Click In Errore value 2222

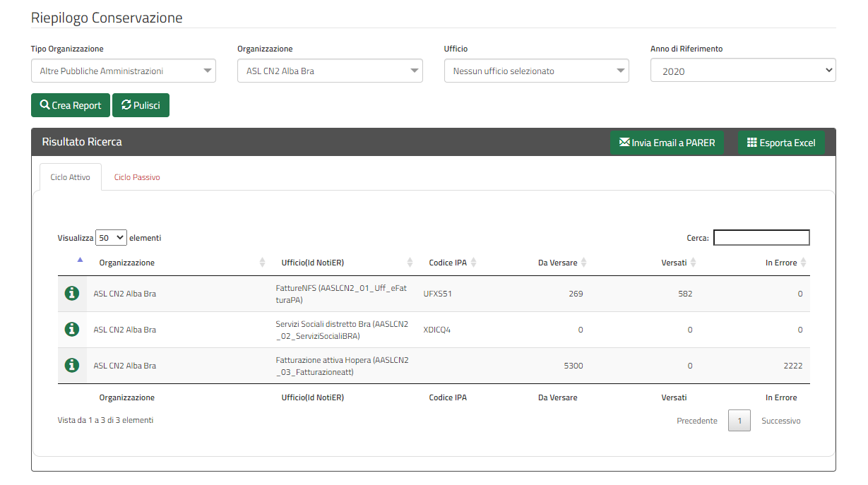coord(793,366)
